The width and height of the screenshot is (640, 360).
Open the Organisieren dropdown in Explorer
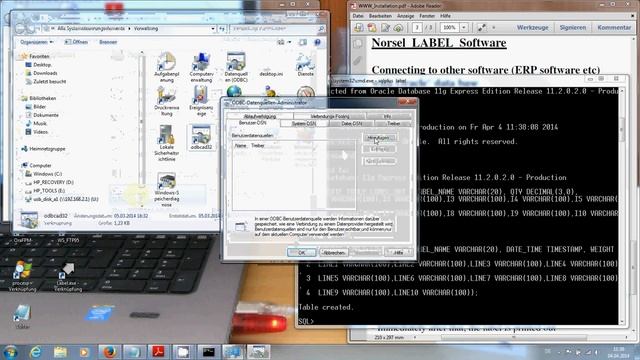(x=37, y=42)
